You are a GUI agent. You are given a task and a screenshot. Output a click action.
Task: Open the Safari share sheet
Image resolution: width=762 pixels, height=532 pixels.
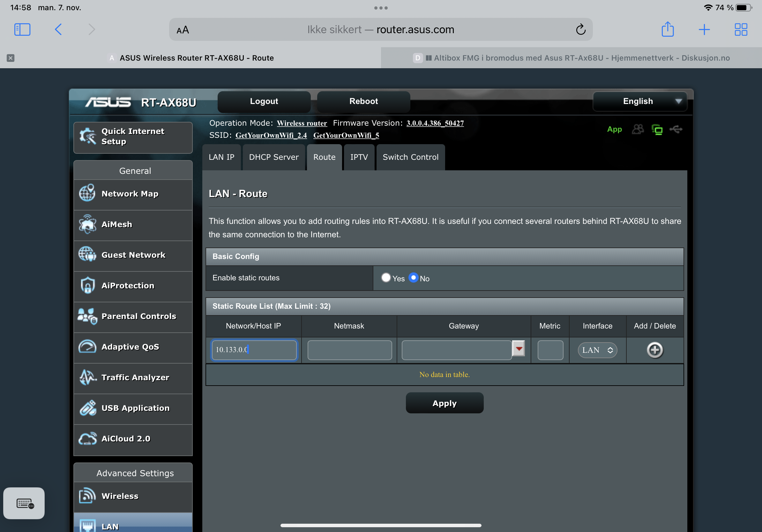(668, 29)
